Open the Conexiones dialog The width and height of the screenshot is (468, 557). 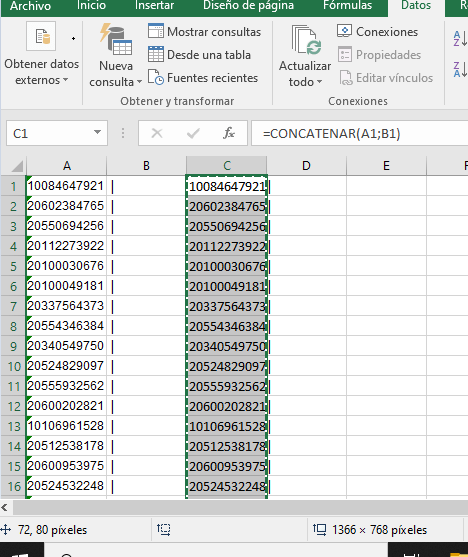(377, 32)
